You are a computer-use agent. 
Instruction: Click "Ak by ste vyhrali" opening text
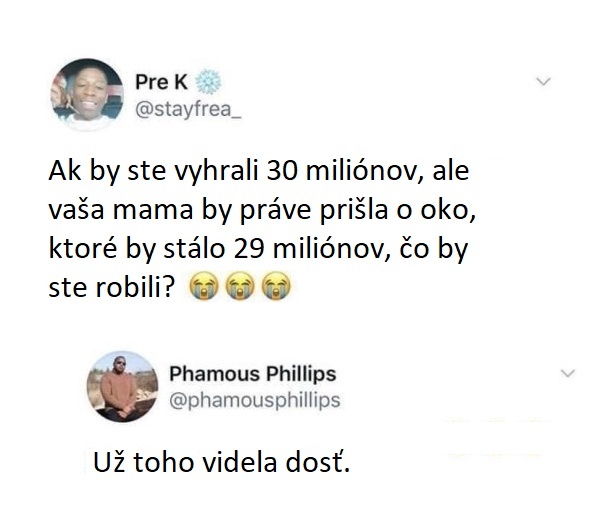(x=154, y=171)
